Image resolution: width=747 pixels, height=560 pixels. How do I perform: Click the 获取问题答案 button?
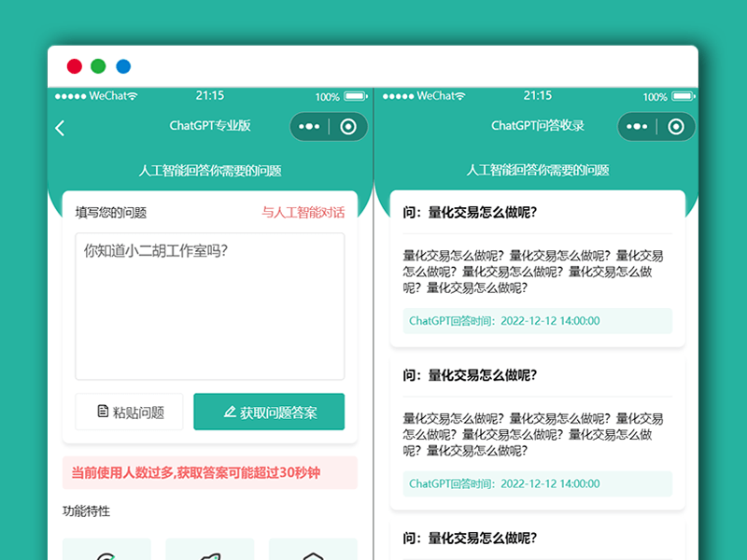[x=269, y=412]
